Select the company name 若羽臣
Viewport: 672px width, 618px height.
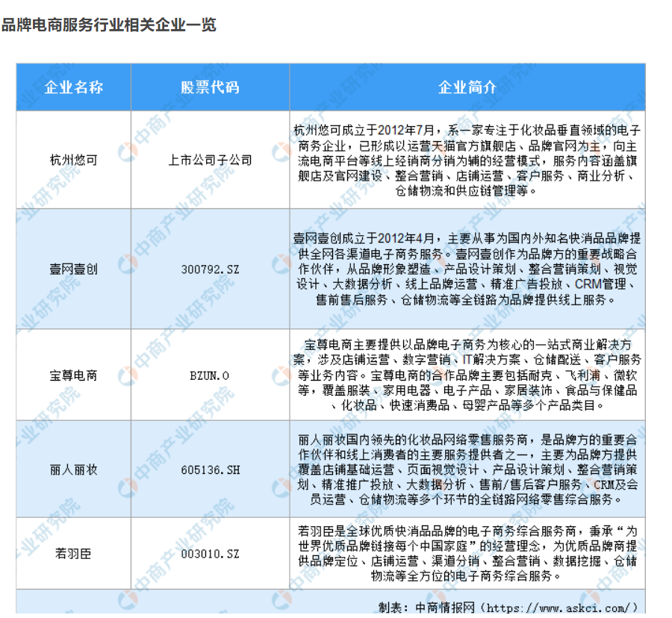pyautogui.click(x=73, y=554)
